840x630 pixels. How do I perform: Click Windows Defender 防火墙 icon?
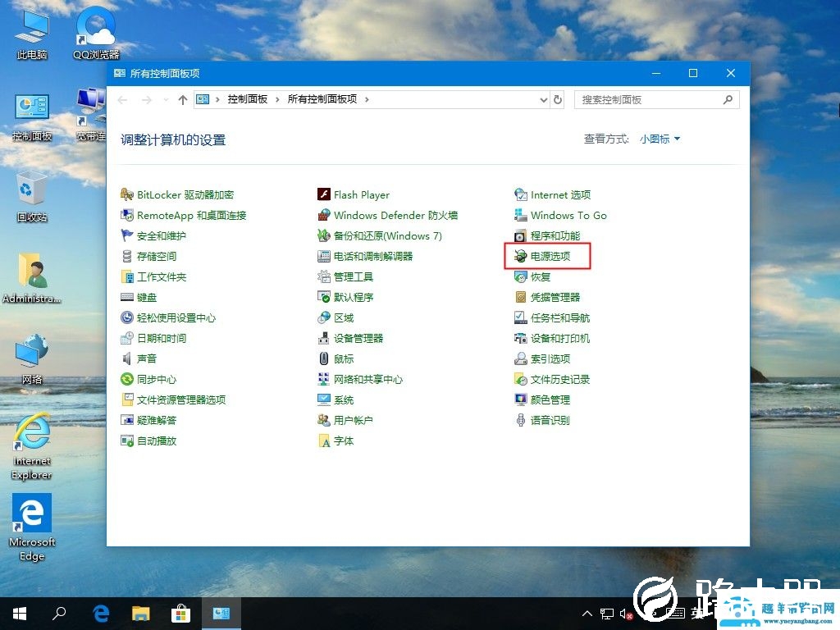tap(323, 216)
